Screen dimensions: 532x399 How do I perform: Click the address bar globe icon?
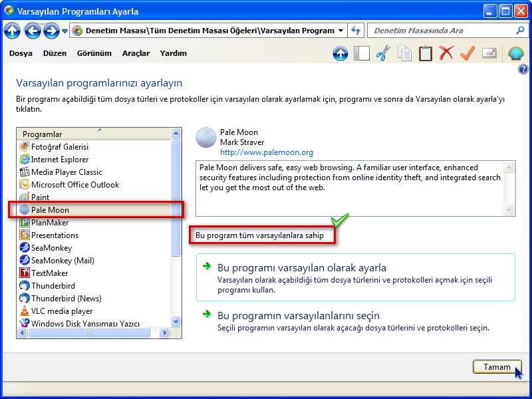[x=77, y=31]
